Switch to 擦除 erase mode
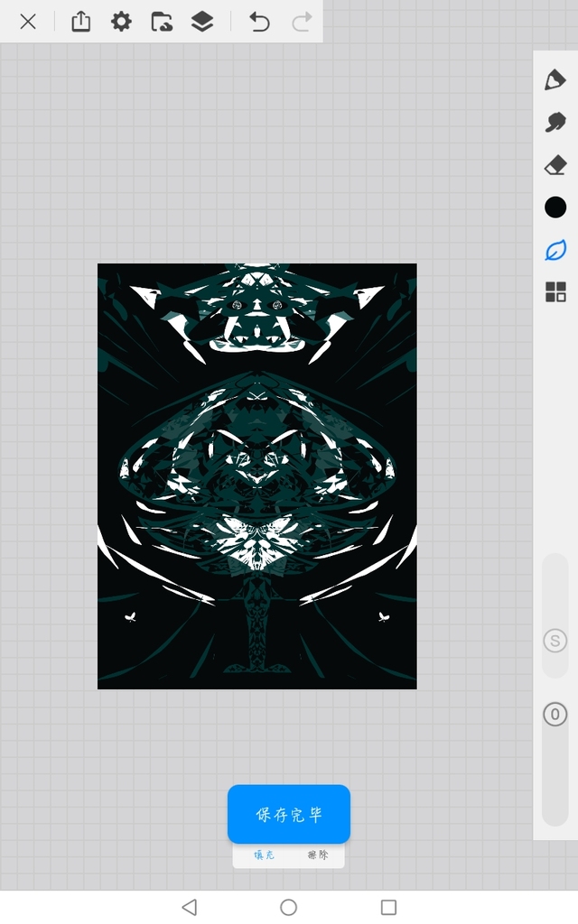 (317, 855)
